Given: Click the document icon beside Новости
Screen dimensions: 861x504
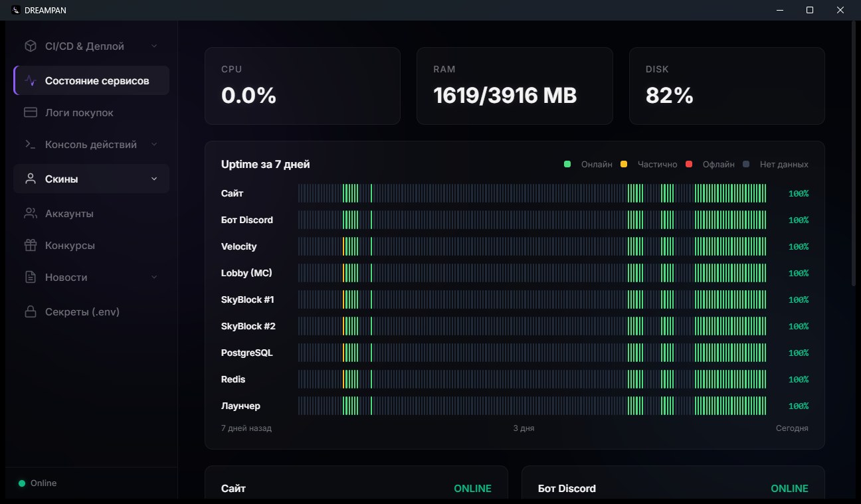Looking at the screenshot, I should (x=30, y=277).
